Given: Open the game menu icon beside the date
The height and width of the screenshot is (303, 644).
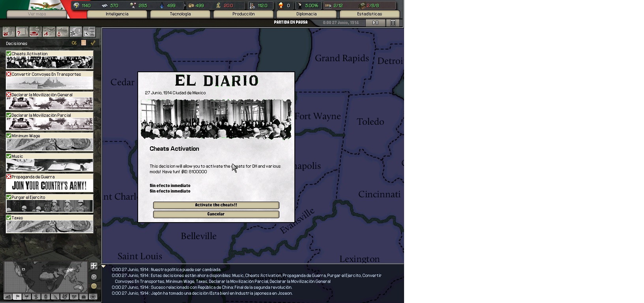Looking at the screenshot, I should (x=393, y=23).
